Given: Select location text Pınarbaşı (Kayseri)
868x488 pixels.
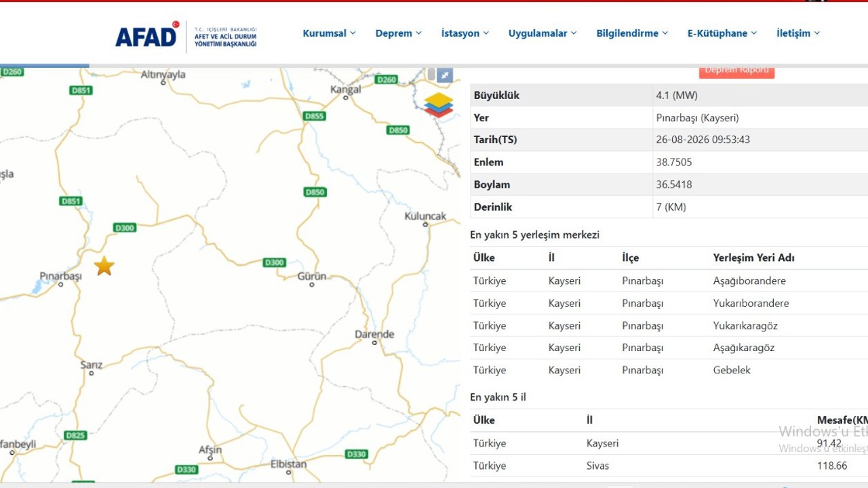Looking at the screenshot, I should (x=697, y=118).
